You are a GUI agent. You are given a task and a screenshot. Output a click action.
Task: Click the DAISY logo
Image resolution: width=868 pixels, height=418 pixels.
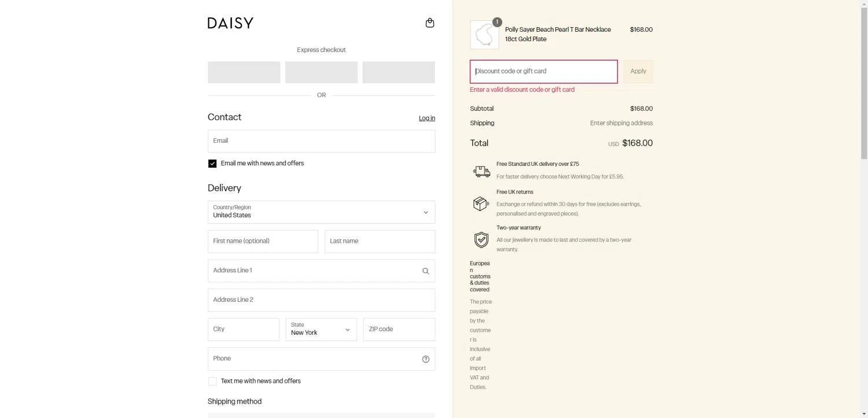[230, 23]
